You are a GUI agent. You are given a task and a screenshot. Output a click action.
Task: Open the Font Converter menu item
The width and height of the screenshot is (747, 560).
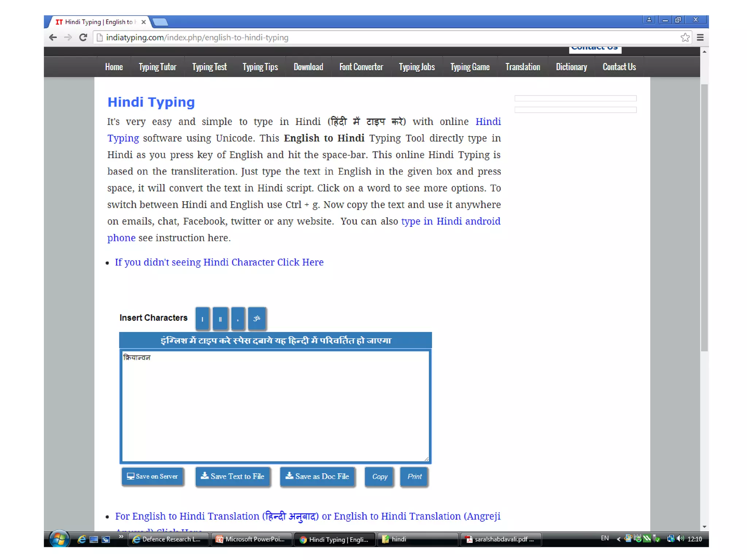[361, 67]
